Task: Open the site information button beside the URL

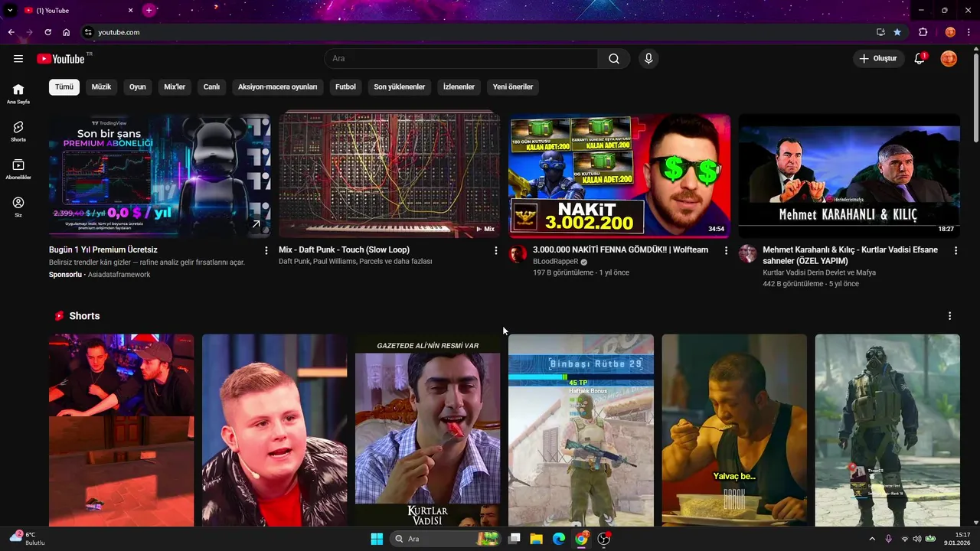Action: click(88, 32)
